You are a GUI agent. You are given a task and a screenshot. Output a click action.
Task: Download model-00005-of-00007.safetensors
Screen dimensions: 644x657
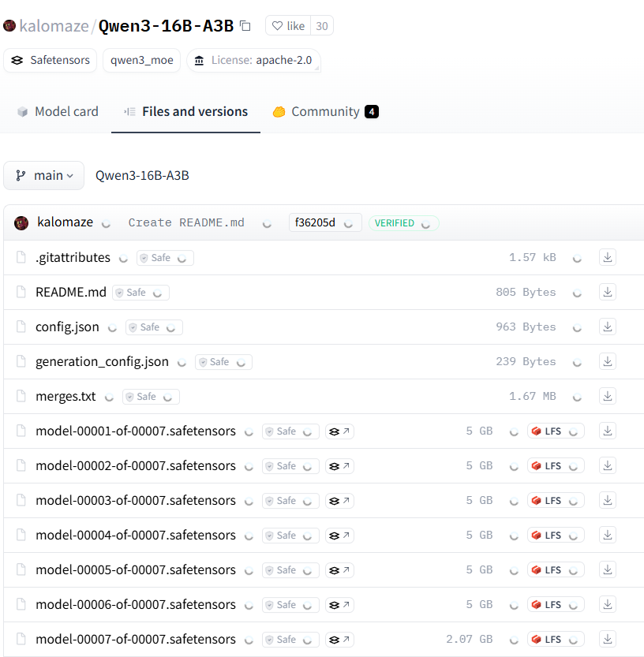tap(608, 570)
